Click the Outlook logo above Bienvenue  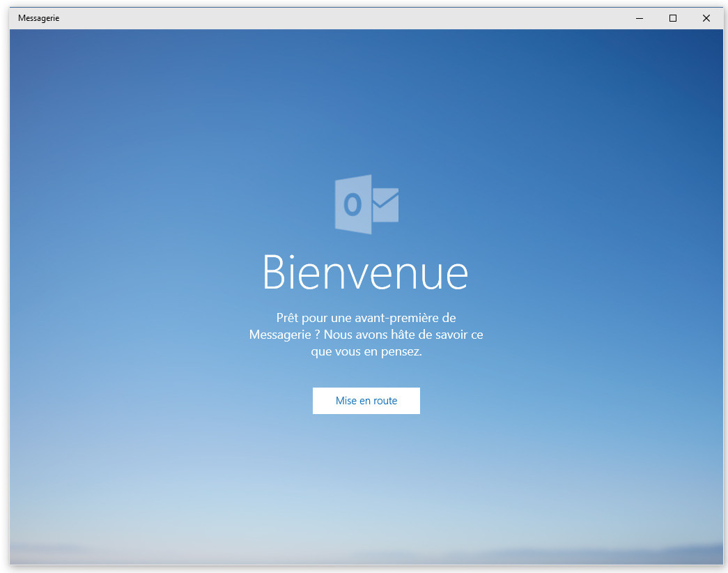pos(366,204)
